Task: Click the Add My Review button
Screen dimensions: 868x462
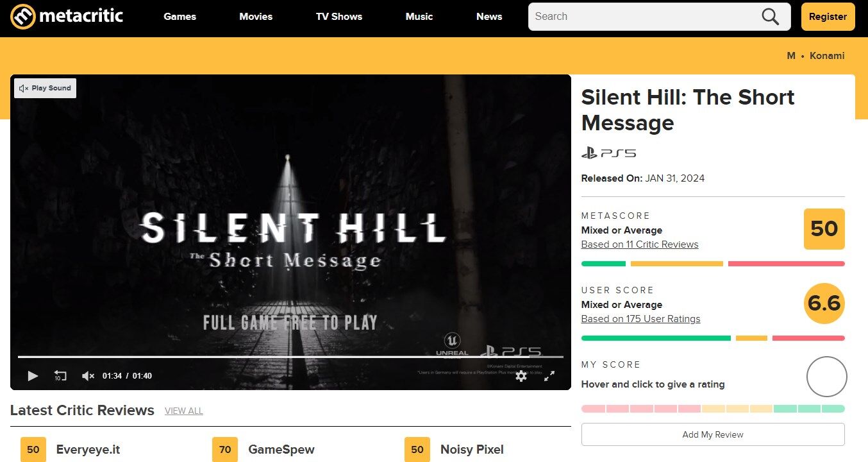Action: coord(713,434)
